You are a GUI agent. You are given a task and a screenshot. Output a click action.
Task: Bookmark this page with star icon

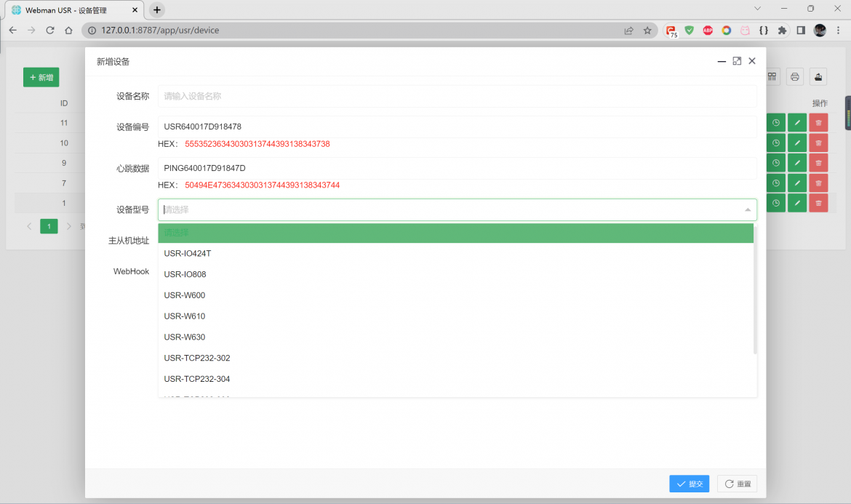click(x=647, y=31)
